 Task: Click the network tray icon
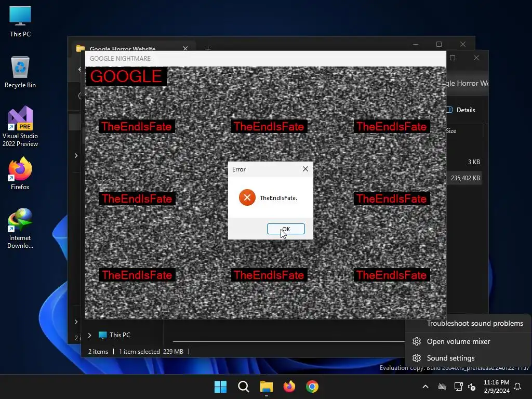click(458, 387)
